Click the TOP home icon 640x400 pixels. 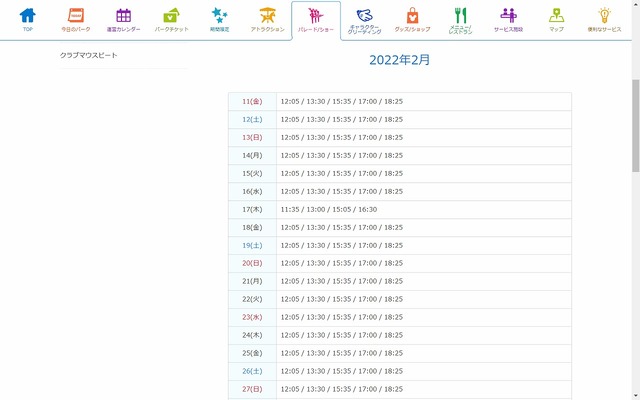point(27,19)
